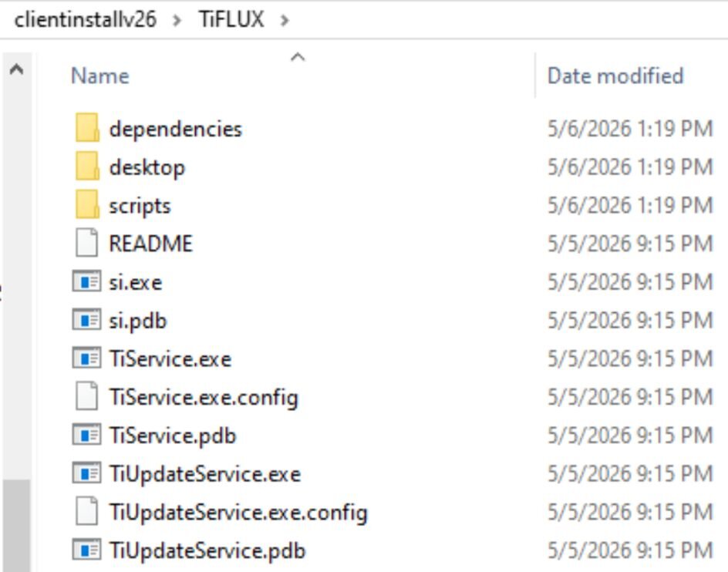Sort files by Name column header
Screen dimensions: 728x572
(100, 76)
